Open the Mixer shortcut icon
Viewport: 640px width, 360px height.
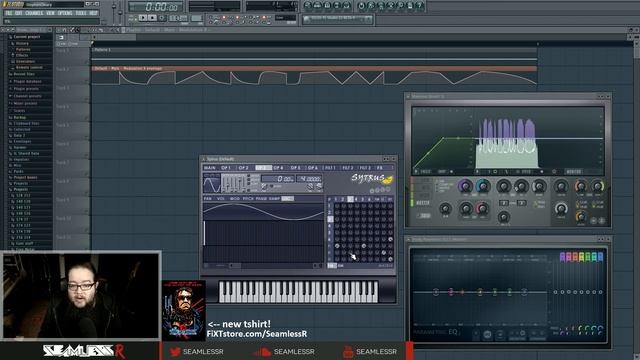[x=347, y=6]
